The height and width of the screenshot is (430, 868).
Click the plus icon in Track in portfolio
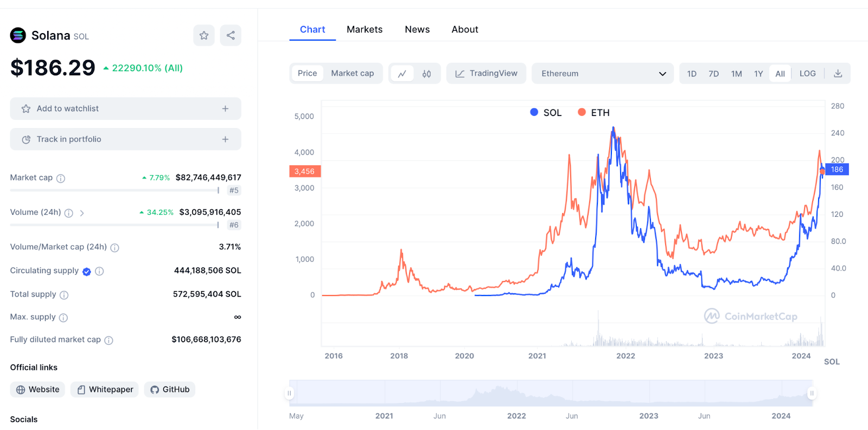pyautogui.click(x=225, y=139)
